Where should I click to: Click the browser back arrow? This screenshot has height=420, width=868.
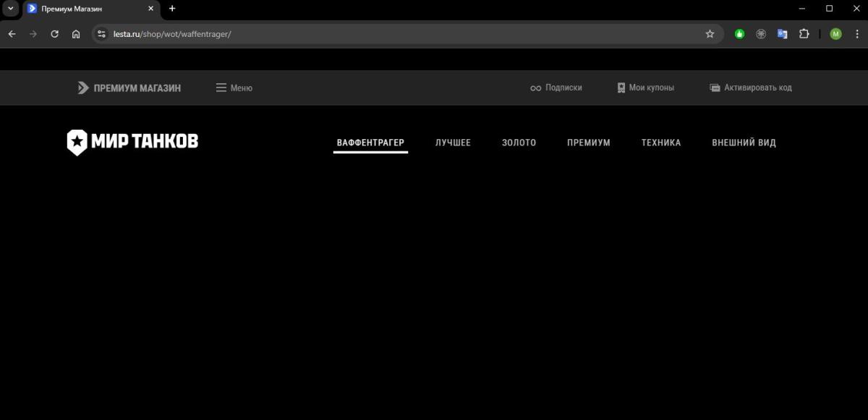point(12,34)
